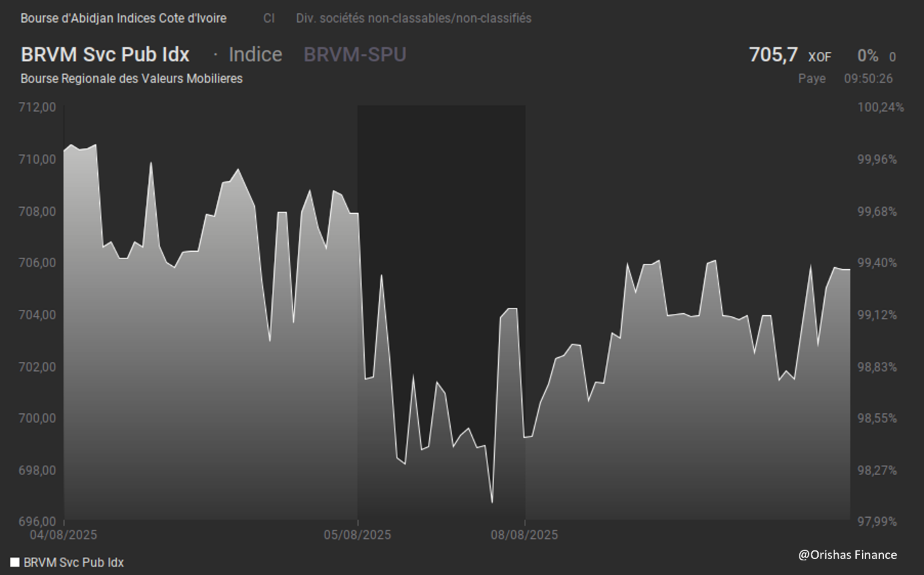This screenshot has width=924, height=575.
Task: Click the 710,00 y-axis label
Action: click(x=39, y=159)
